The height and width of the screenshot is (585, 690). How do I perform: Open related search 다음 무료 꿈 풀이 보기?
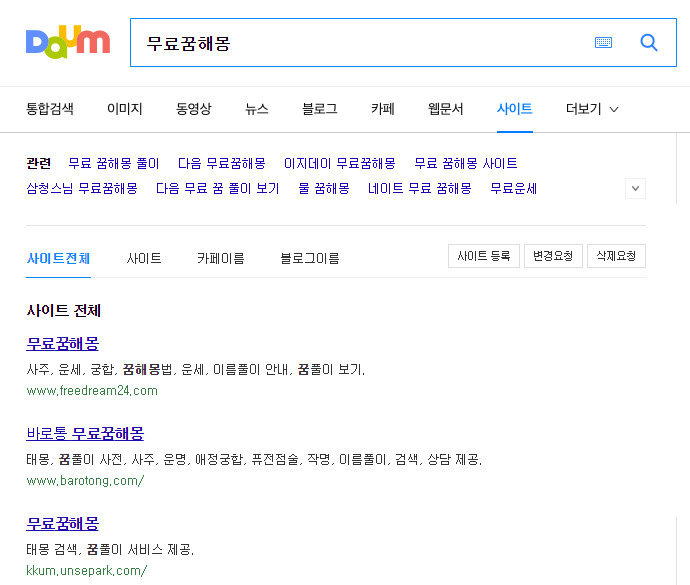tap(217, 188)
